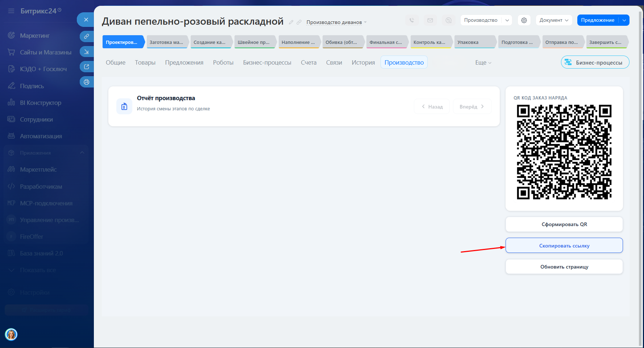Viewport: 644px width, 348px height.
Task: Open the arrow dropdown next to Производство
Action: pyautogui.click(x=507, y=20)
